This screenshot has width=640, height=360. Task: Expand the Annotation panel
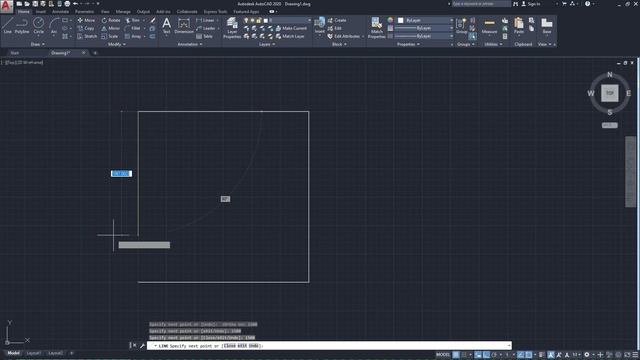(x=190, y=44)
